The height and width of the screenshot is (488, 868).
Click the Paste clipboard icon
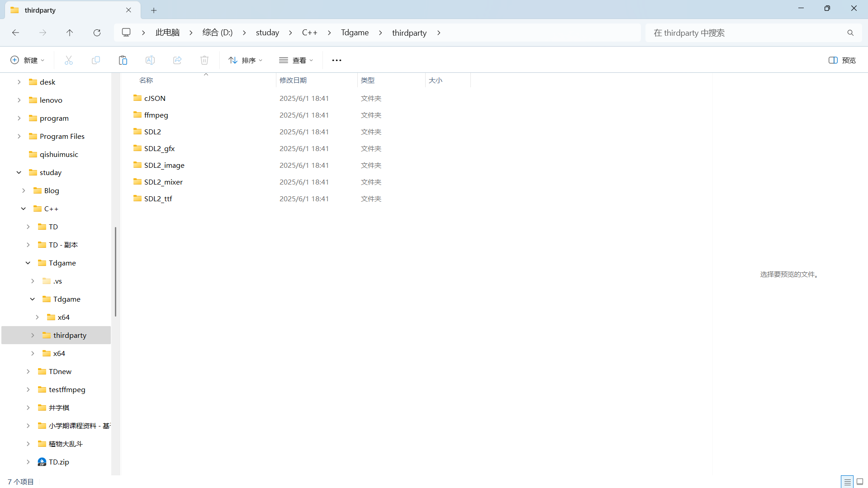pyautogui.click(x=123, y=60)
